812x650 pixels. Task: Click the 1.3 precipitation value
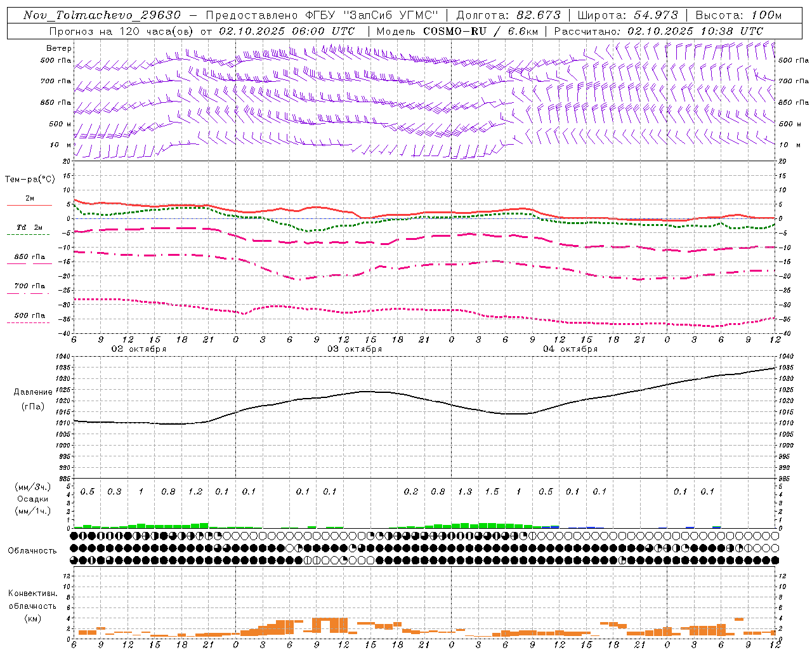tap(465, 491)
